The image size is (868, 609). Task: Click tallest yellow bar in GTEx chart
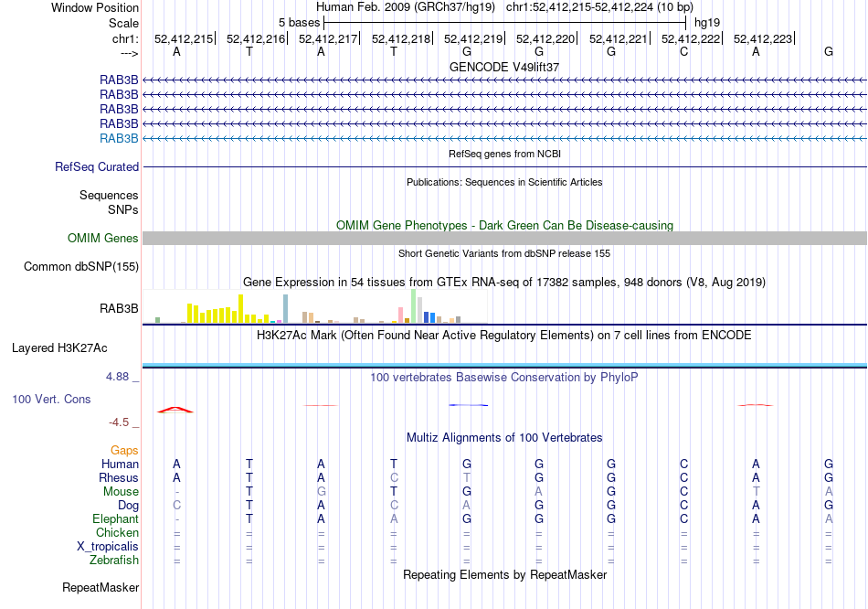241,309
